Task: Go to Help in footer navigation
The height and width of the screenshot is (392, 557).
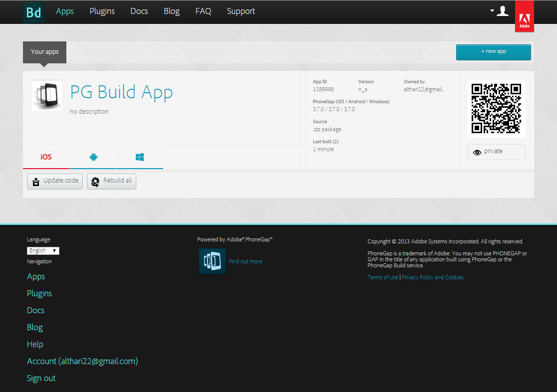Action: [35, 344]
